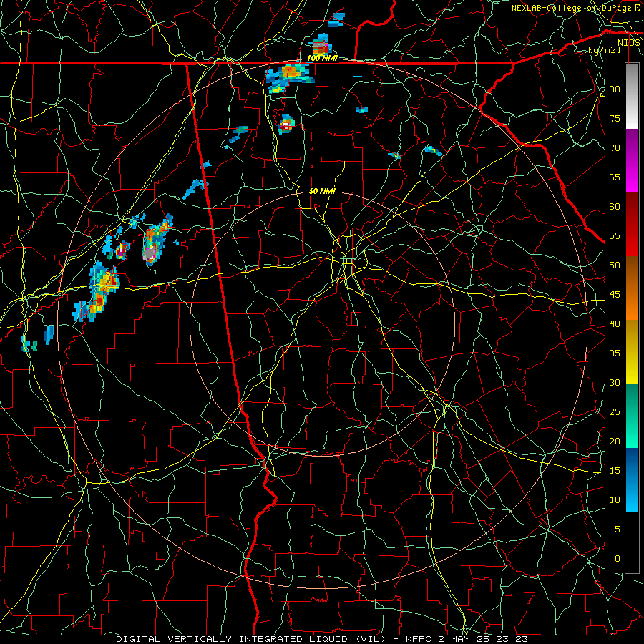Viewport: 644px width, 644px height.
Task: Click the orange-brown segment of the color scale
Action: pos(632,288)
